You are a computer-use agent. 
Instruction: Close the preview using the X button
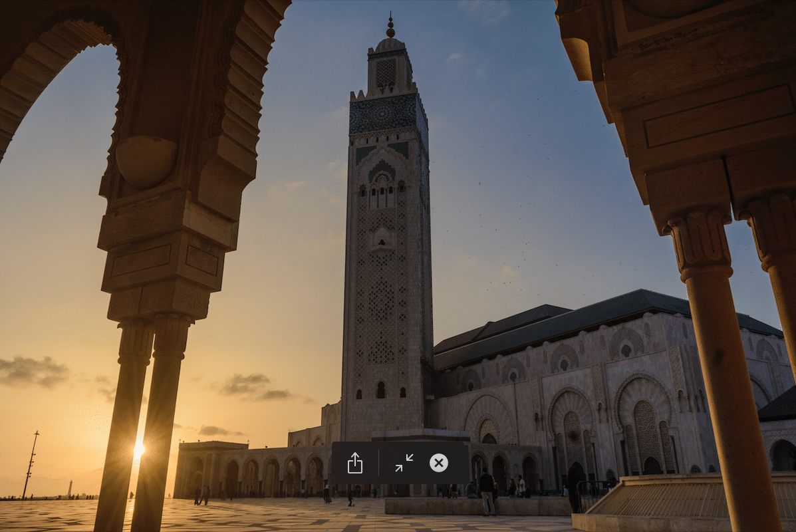(439, 463)
